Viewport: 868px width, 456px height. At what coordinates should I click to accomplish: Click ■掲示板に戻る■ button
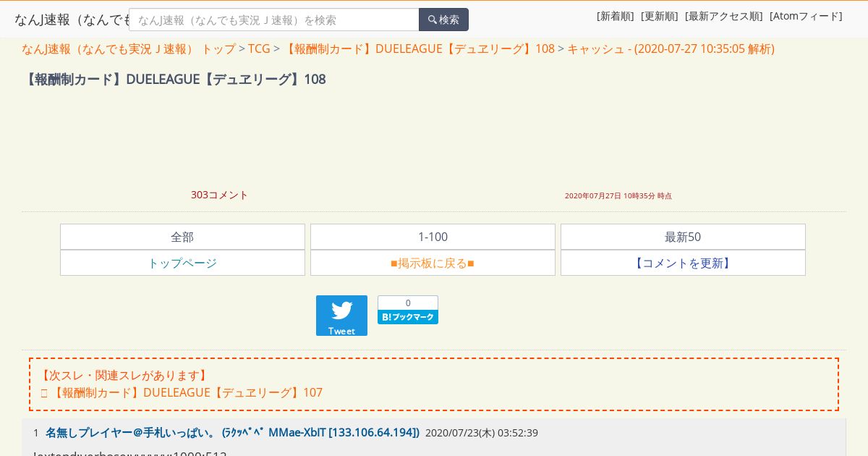pos(433,263)
